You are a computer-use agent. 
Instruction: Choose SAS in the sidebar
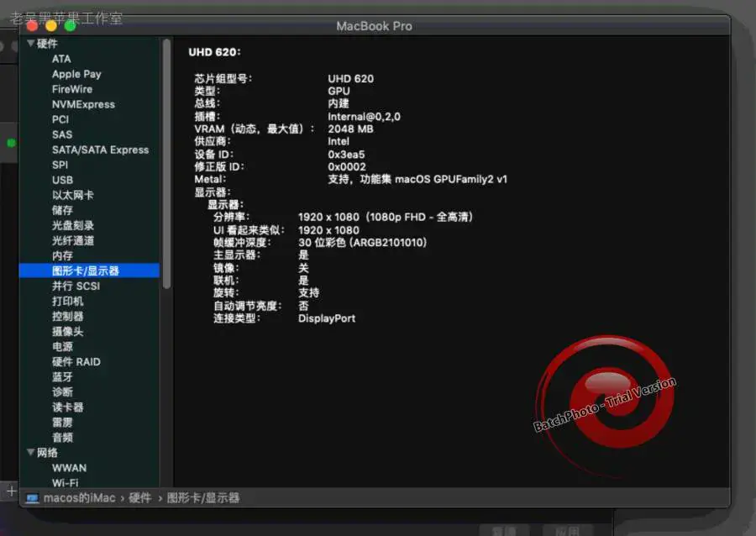[62, 134]
